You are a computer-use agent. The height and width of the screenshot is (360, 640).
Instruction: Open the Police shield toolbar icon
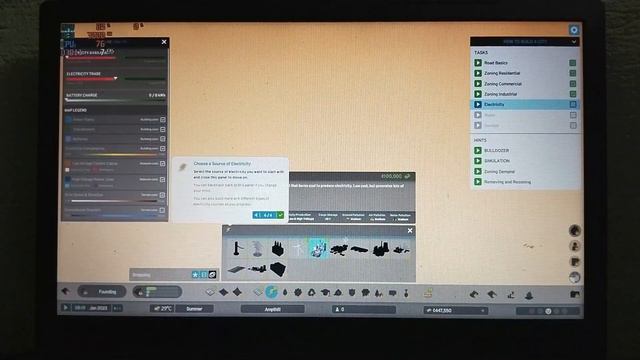(352, 293)
